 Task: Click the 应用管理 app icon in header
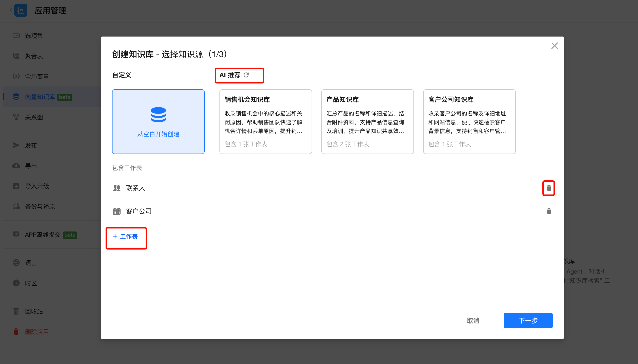[21, 10]
